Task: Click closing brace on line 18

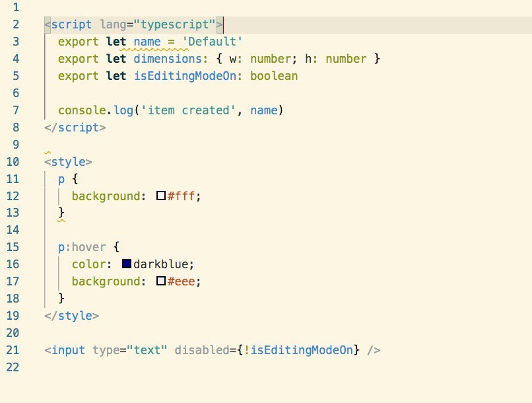Action: (x=61, y=298)
